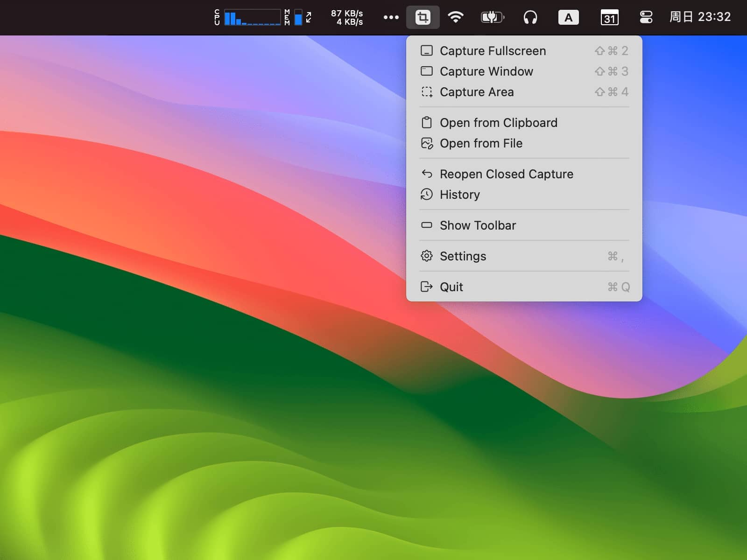Image resolution: width=747 pixels, height=560 pixels.
Task: Select Open from Clipboard
Action: pos(498,123)
